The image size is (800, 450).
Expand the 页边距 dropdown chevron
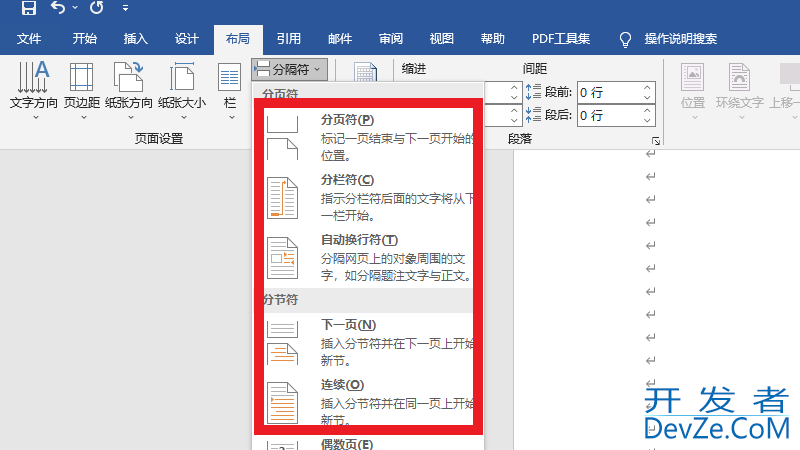click(x=84, y=118)
